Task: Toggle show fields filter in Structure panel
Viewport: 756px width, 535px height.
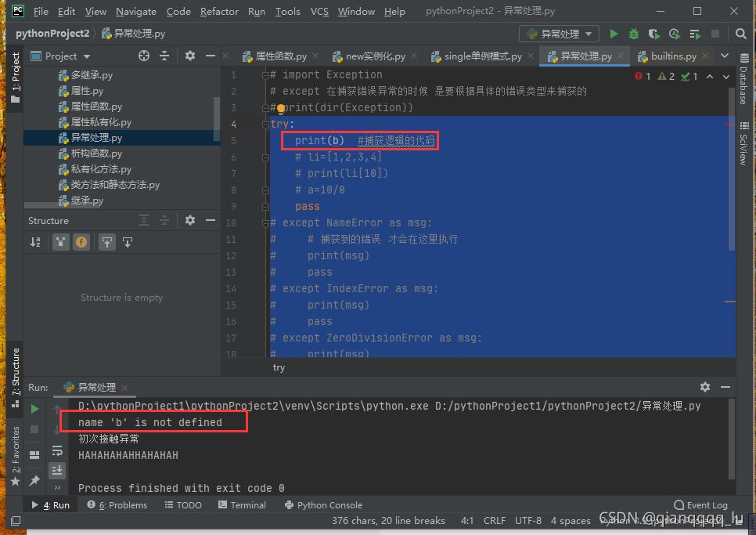Action: point(81,242)
